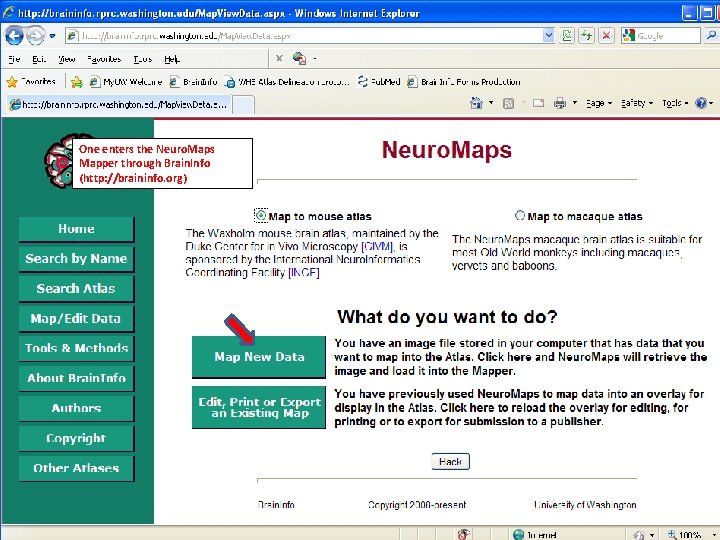This screenshot has height=540, width=720.
Task: Open the Tools menu in menu bar
Action: click(x=142, y=59)
